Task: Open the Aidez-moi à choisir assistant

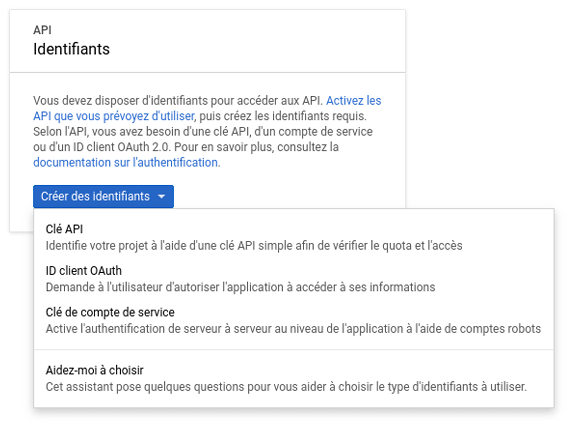Action: tap(294, 378)
